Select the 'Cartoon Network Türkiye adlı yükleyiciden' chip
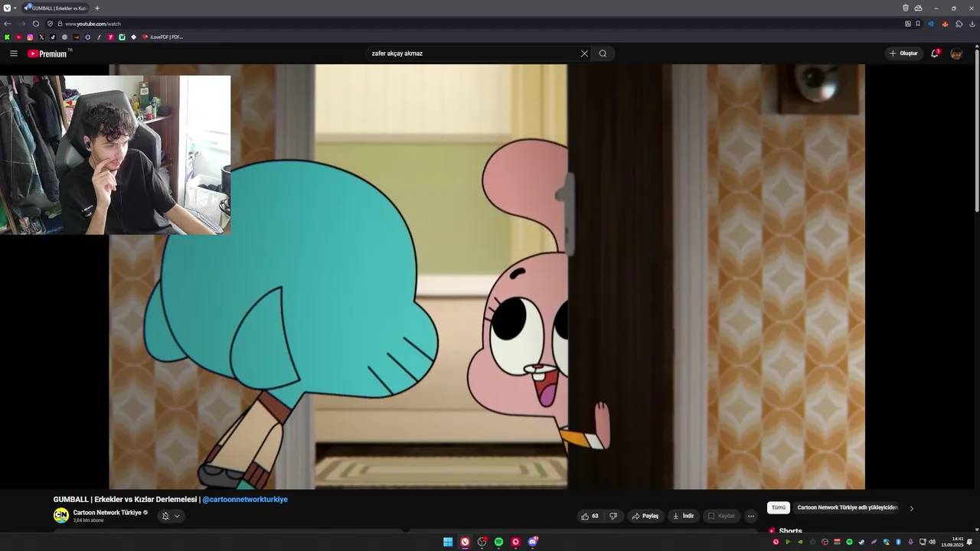The width and height of the screenshot is (980, 551). point(847,507)
